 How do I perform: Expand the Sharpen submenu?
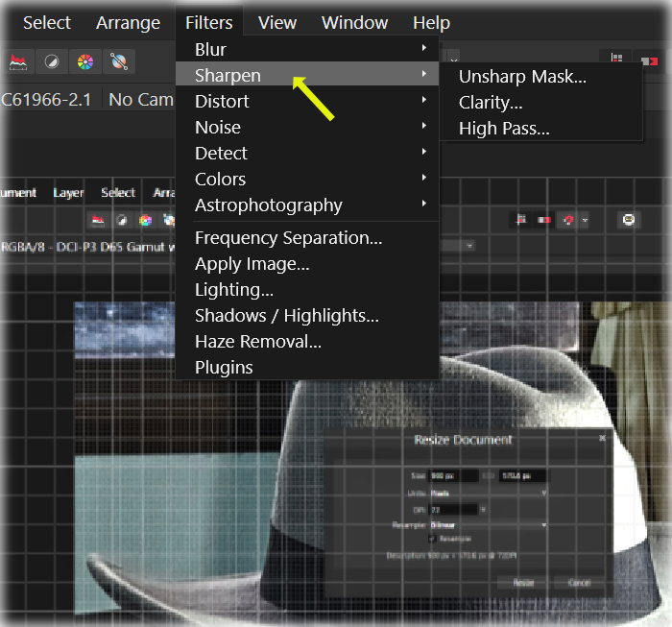point(307,74)
